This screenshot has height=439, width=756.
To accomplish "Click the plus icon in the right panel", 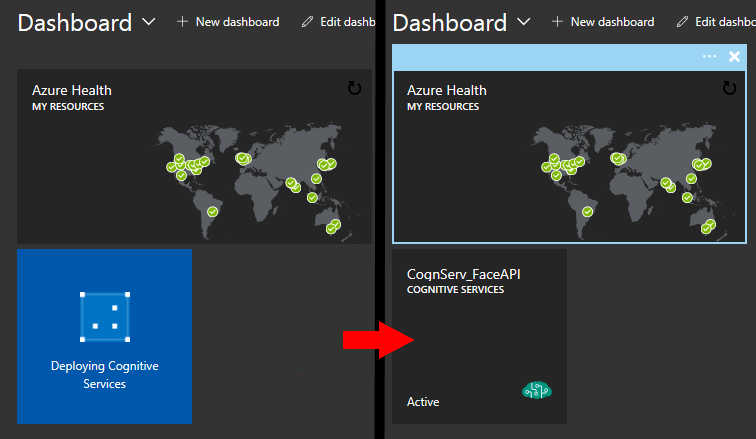I will 557,22.
